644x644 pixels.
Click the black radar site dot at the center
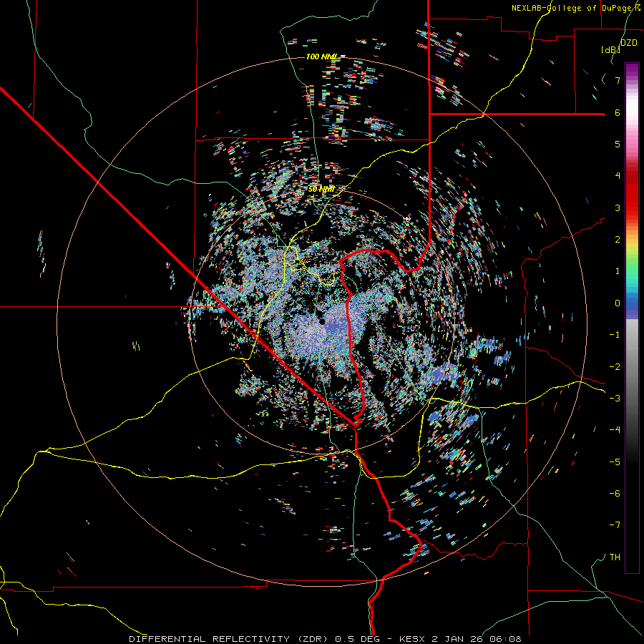click(x=322, y=321)
